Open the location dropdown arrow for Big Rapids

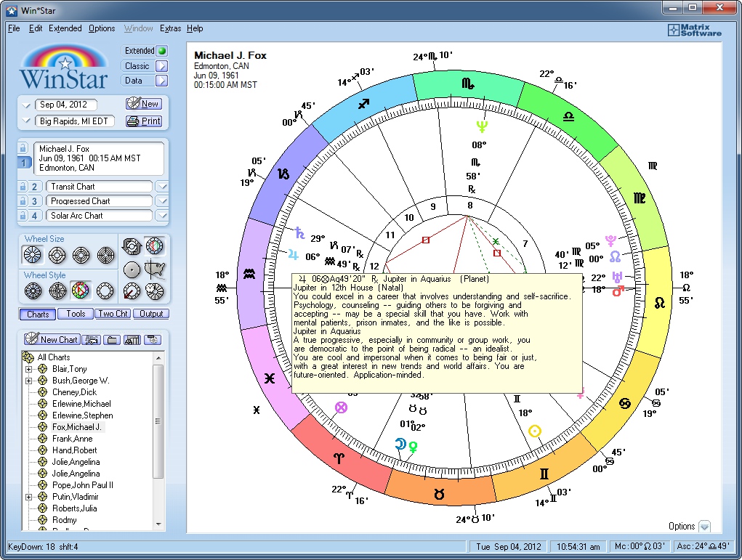[26, 121]
